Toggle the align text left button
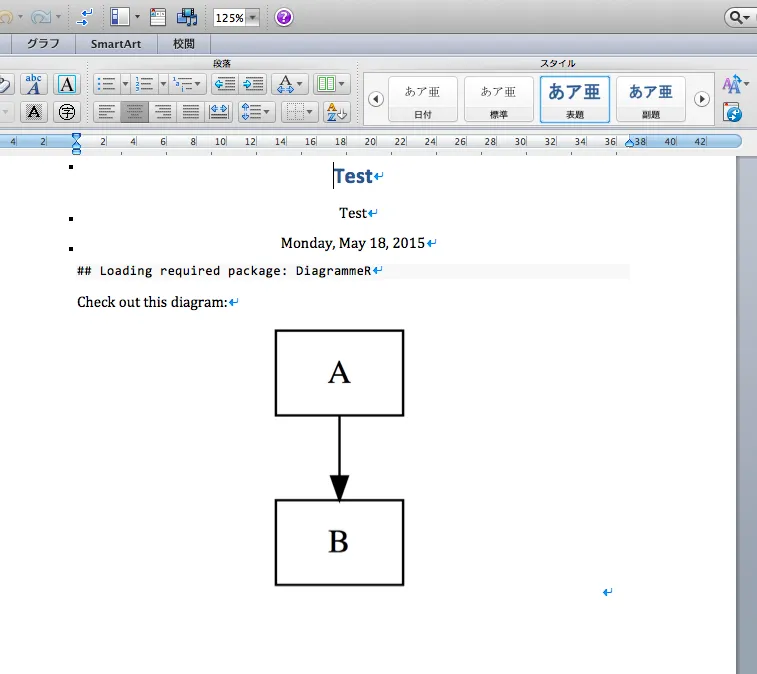Image resolution: width=757 pixels, height=674 pixels. click(x=106, y=112)
